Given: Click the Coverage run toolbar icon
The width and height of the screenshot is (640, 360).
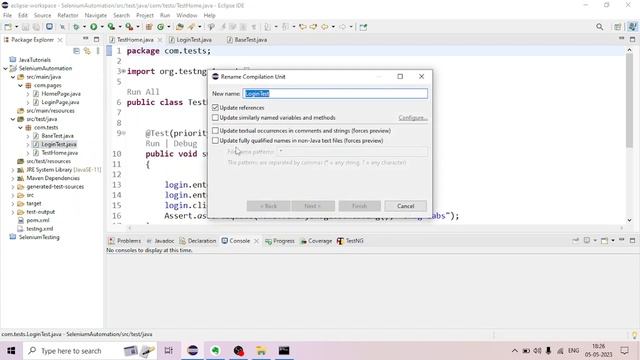Looking at the screenshot, I should pyautogui.click(x=111, y=27).
